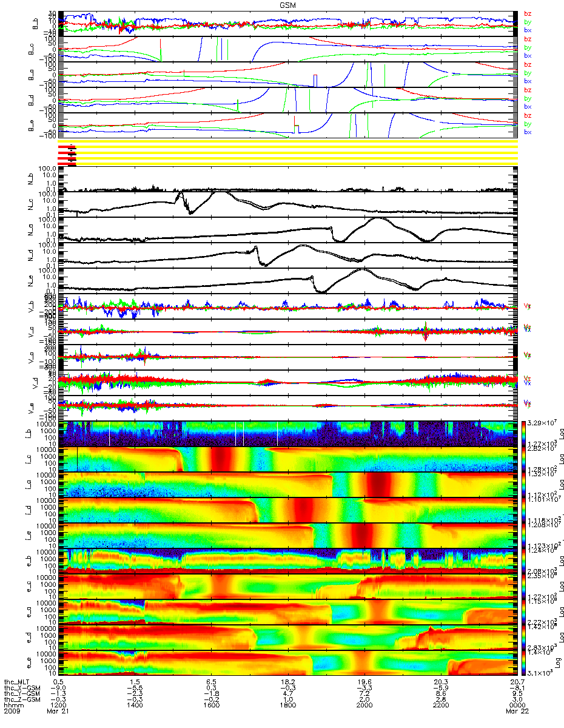Viewport: 564px width, 728px height.
Task: Click the 2009 year label
Action: [x=12, y=712]
